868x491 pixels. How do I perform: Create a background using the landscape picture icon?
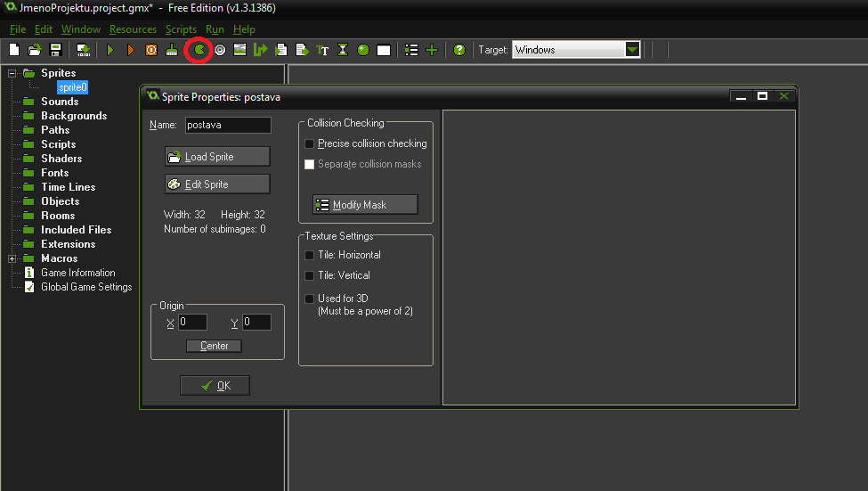[239, 50]
